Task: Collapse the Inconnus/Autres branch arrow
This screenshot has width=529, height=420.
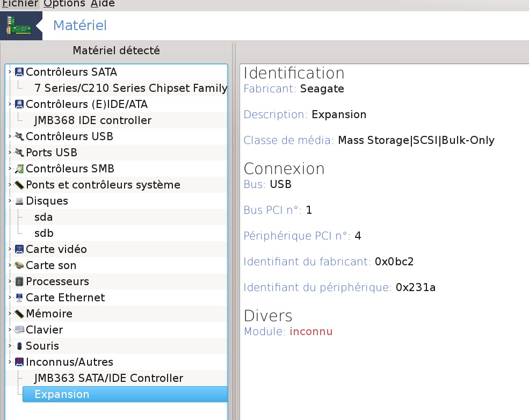Action: point(10,362)
